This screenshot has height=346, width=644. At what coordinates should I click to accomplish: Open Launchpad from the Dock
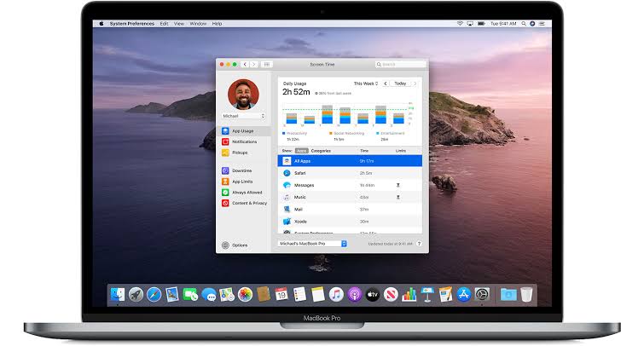(x=136, y=294)
